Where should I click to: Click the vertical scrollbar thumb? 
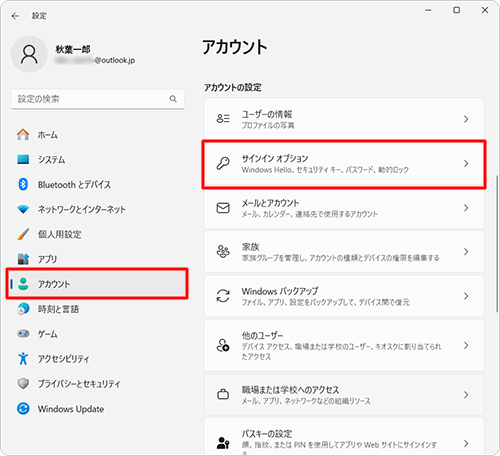497,243
